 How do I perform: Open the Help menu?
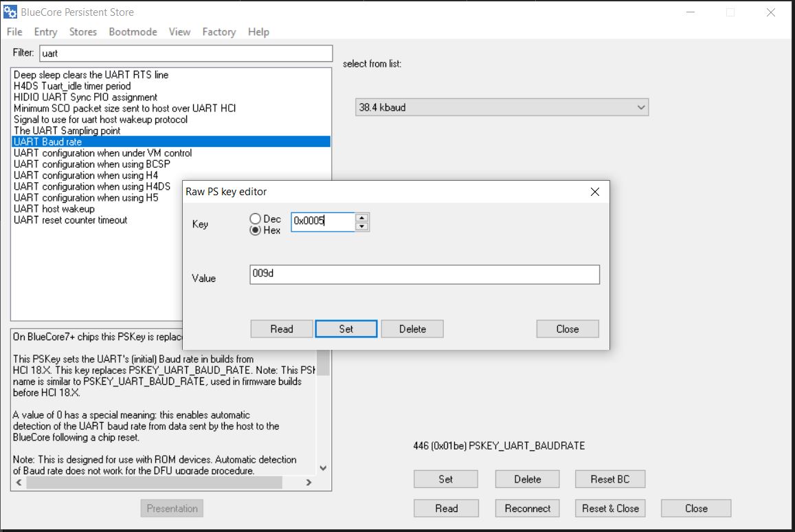(258, 32)
